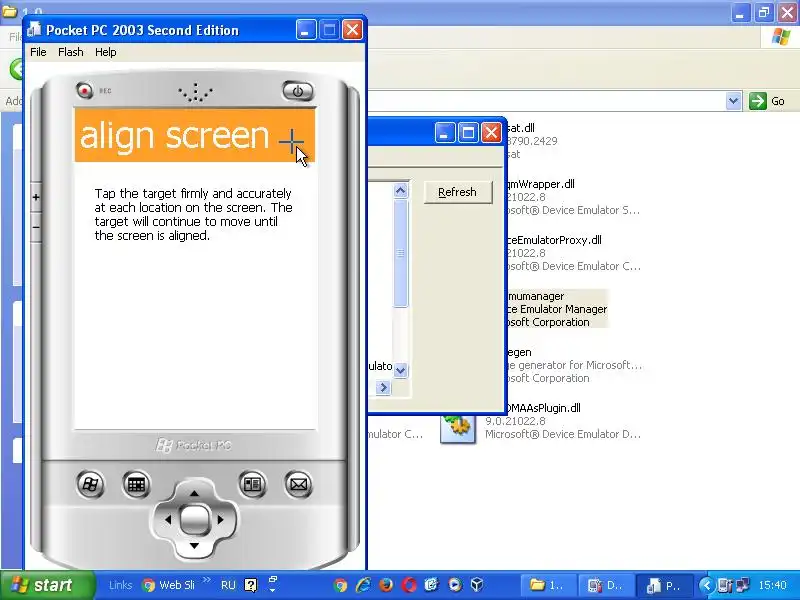800x600 pixels.
Task: Minimize the Device Emulator Manager window
Action: [444, 133]
